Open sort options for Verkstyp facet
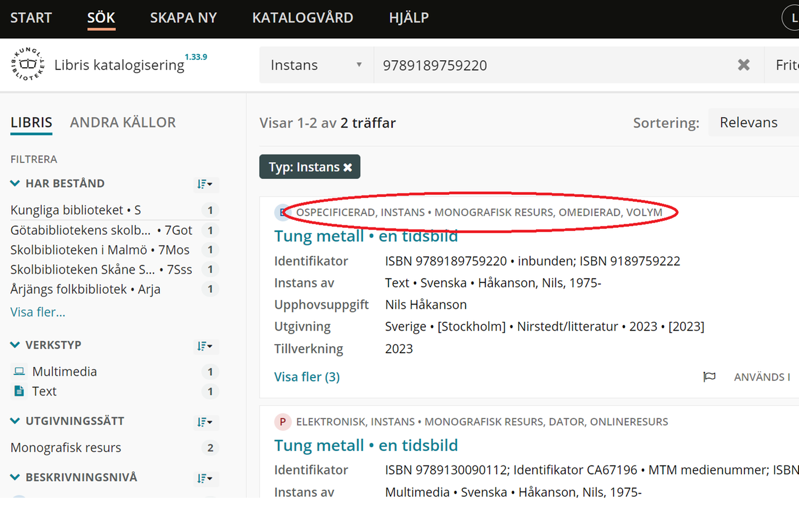Image resolution: width=799 pixels, height=532 pixels. [205, 346]
